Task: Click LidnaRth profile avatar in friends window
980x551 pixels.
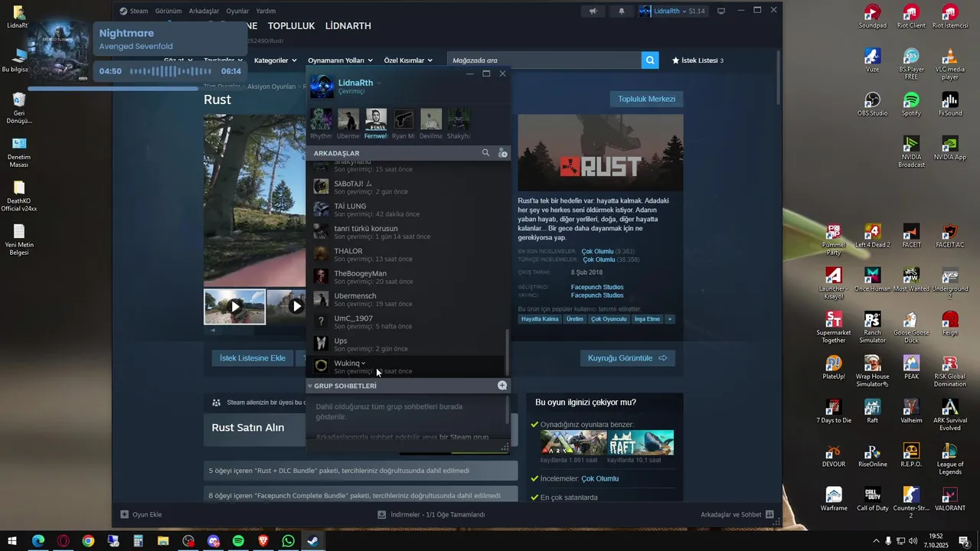Action: 322,86
